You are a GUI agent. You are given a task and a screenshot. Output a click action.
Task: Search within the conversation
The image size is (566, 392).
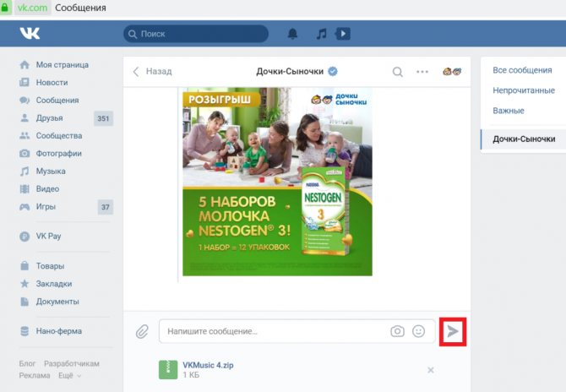coord(397,72)
